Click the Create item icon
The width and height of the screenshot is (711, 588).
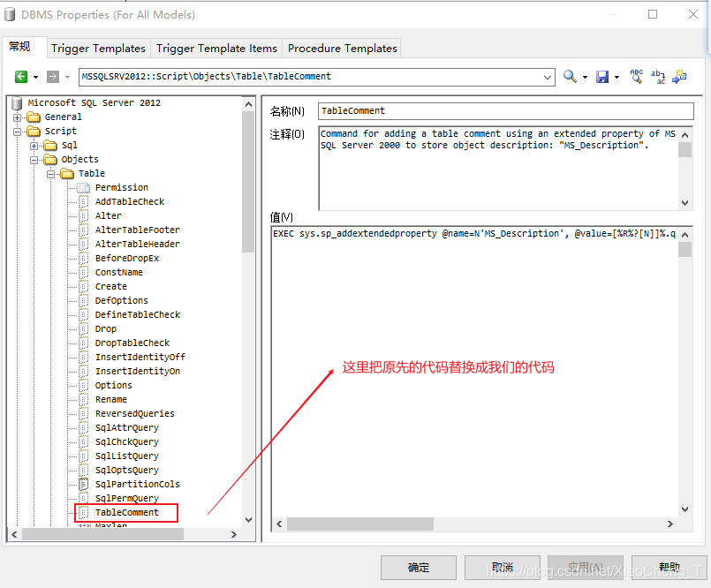click(84, 287)
